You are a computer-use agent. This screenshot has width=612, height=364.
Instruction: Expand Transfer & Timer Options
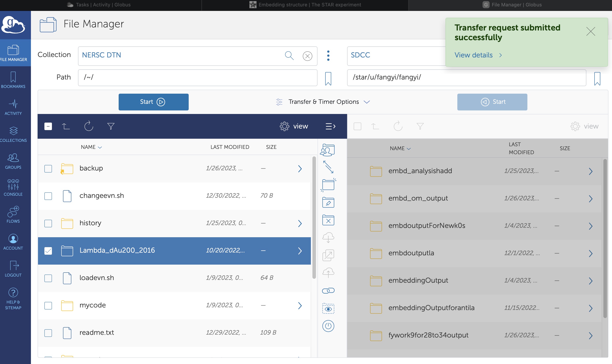[323, 102]
